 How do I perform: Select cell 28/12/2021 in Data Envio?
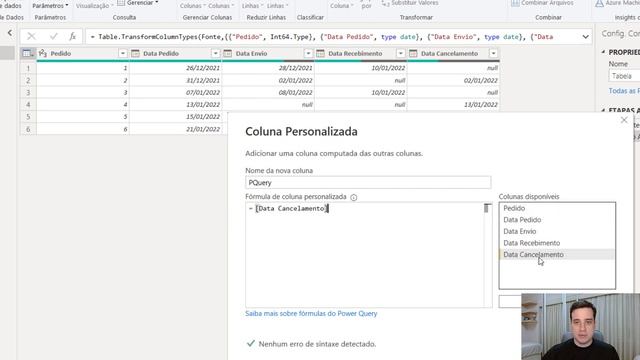(x=268, y=68)
